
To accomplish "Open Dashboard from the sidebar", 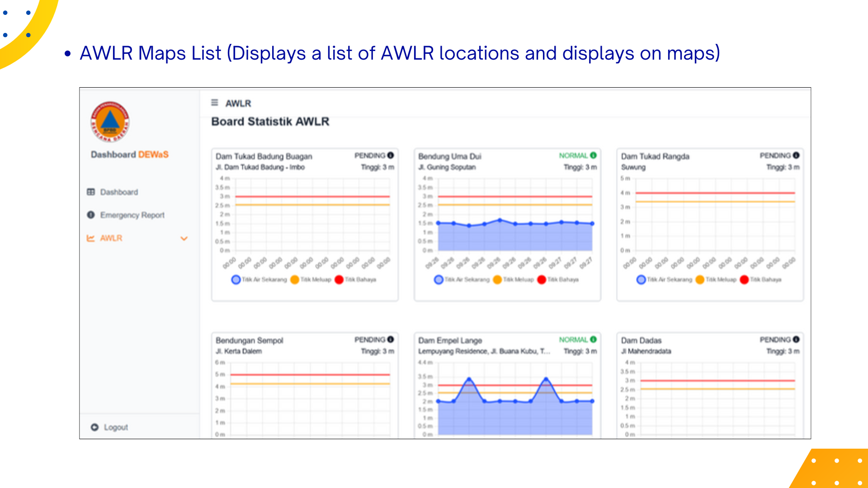I will click(118, 192).
